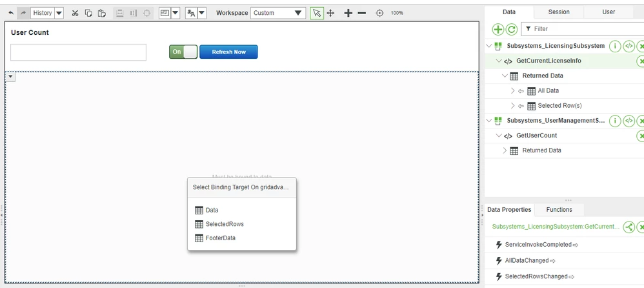Remove the GetUserCount service
Screen dimensions: 644x288
click(641, 136)
